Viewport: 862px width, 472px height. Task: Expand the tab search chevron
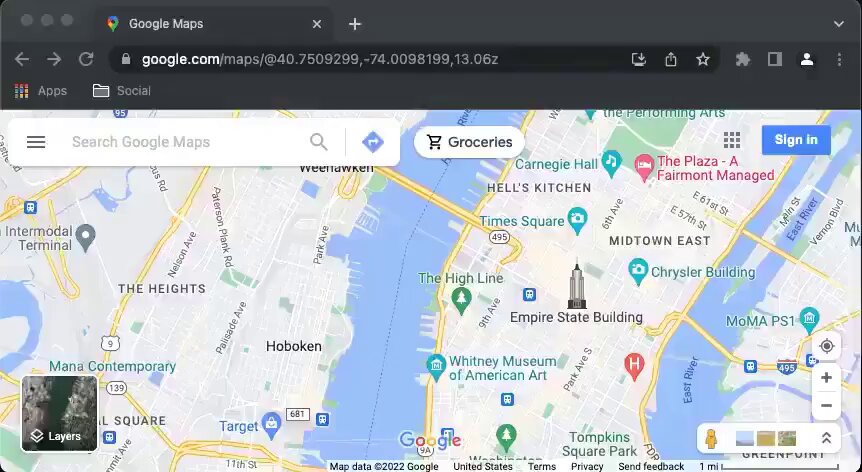click(838, 24)
